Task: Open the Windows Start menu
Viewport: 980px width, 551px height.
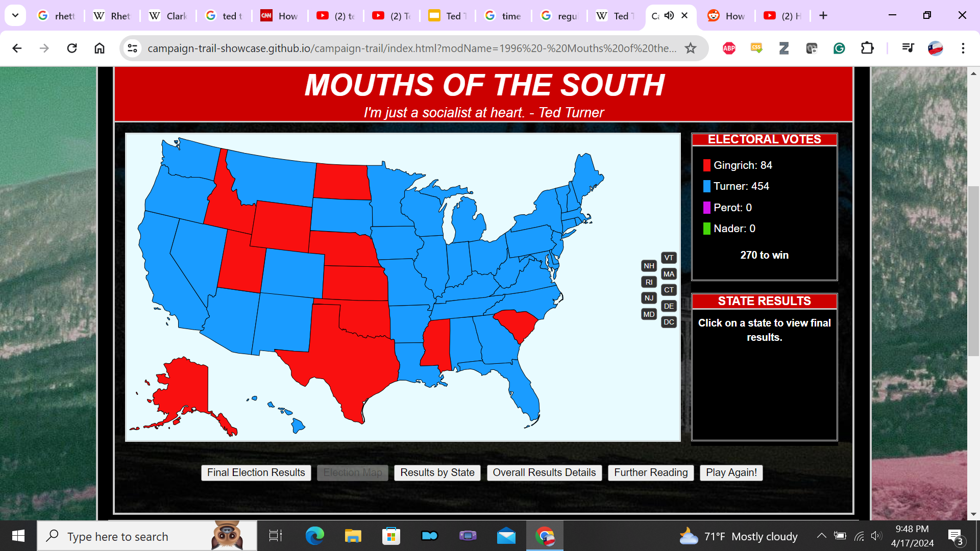Action: tap(18, 536)
